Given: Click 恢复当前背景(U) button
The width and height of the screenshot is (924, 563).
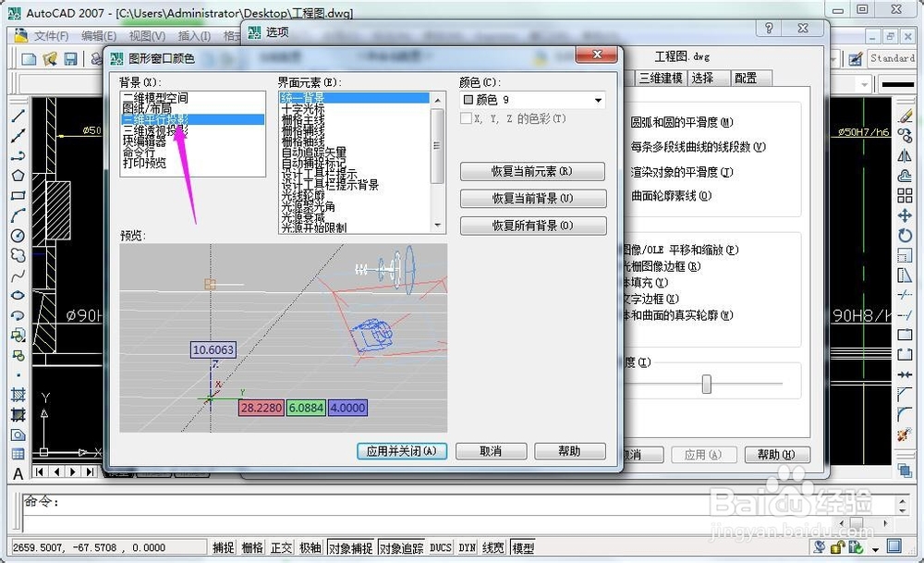Looking at the screenshot, I should pos(533,199).
